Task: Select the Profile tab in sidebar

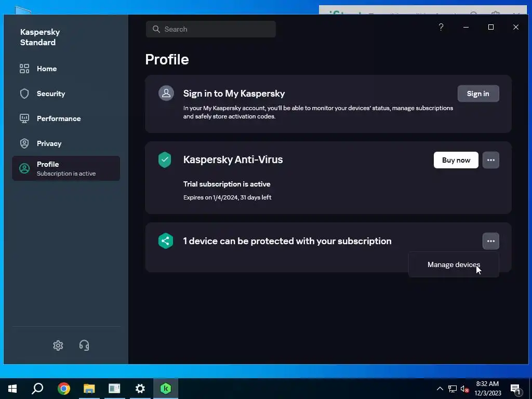Action: [x=66, y=168]
